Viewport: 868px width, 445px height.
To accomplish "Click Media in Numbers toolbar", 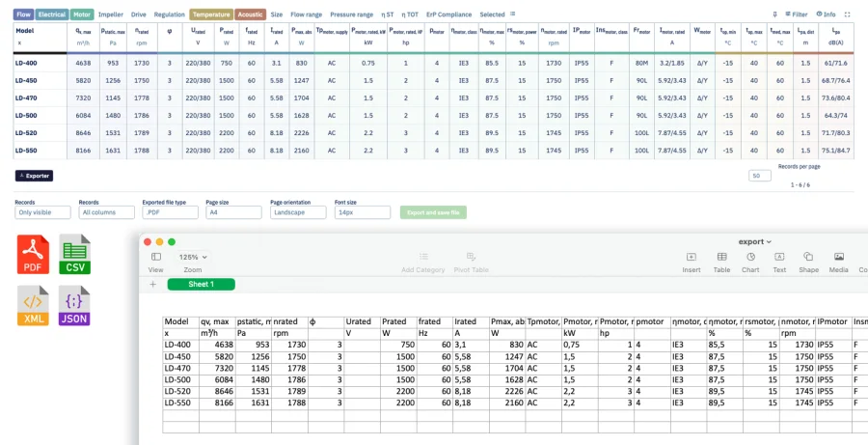I will pos(839,263).
